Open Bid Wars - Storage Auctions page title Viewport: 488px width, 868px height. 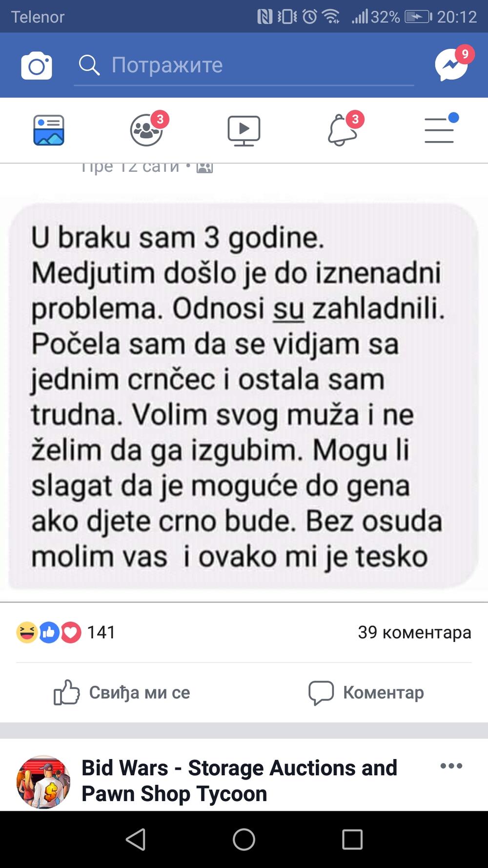pyautogui.click(x=239, y=781)
